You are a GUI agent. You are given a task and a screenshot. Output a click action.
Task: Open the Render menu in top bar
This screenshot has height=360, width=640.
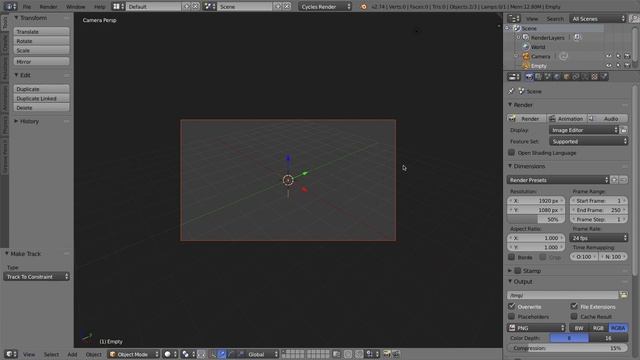click(48, 7)
